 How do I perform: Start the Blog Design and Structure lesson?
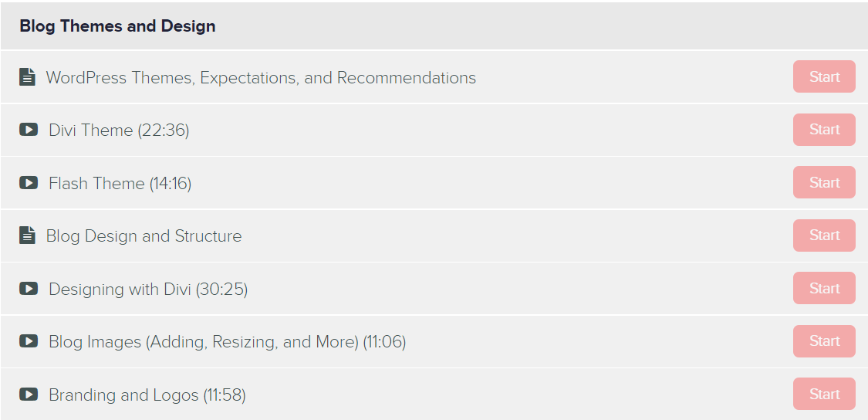point(824,235)
